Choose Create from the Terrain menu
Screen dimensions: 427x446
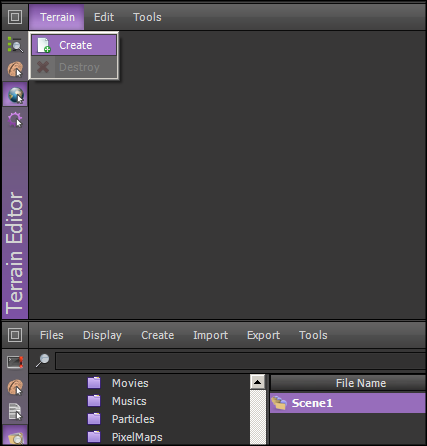point(74,45)
